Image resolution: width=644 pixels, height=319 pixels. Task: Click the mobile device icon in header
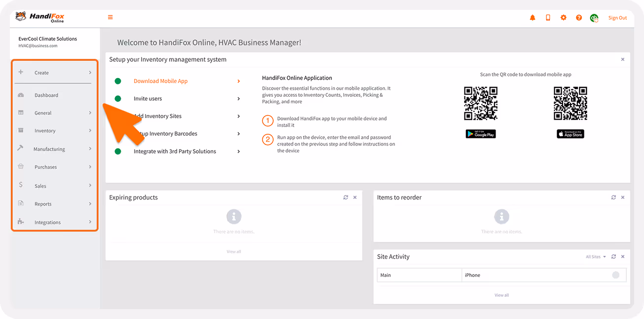pos(548,18)
